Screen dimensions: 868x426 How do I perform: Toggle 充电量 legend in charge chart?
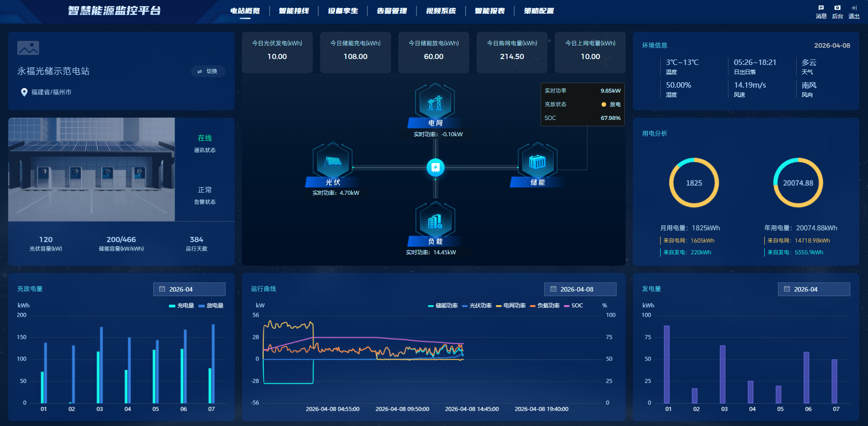(x=181, y=306)
